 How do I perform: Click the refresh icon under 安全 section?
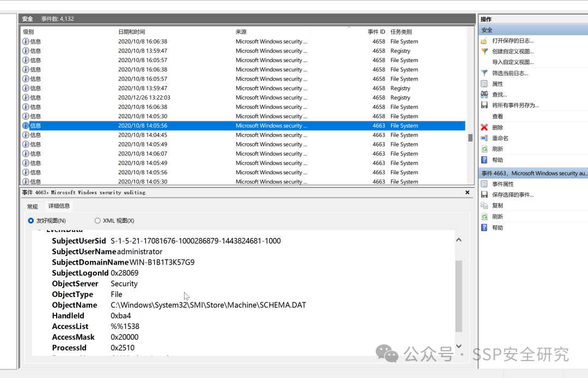click(484, 149)
